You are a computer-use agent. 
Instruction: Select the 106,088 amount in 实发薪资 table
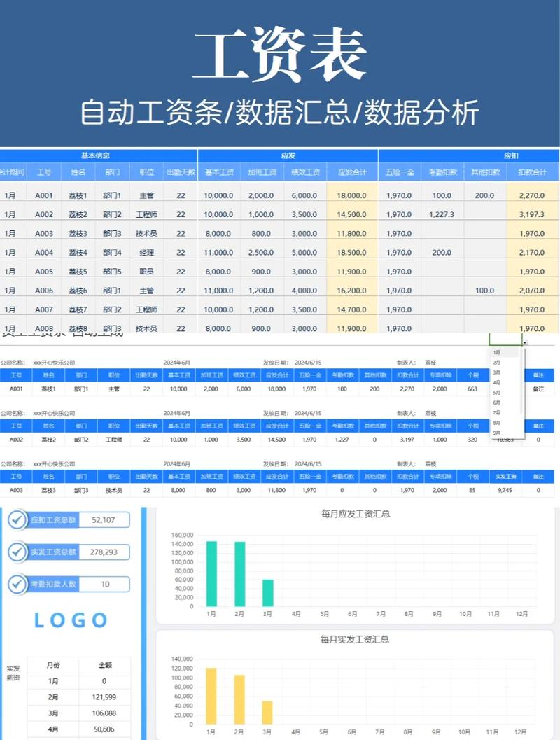coord(104,713)
